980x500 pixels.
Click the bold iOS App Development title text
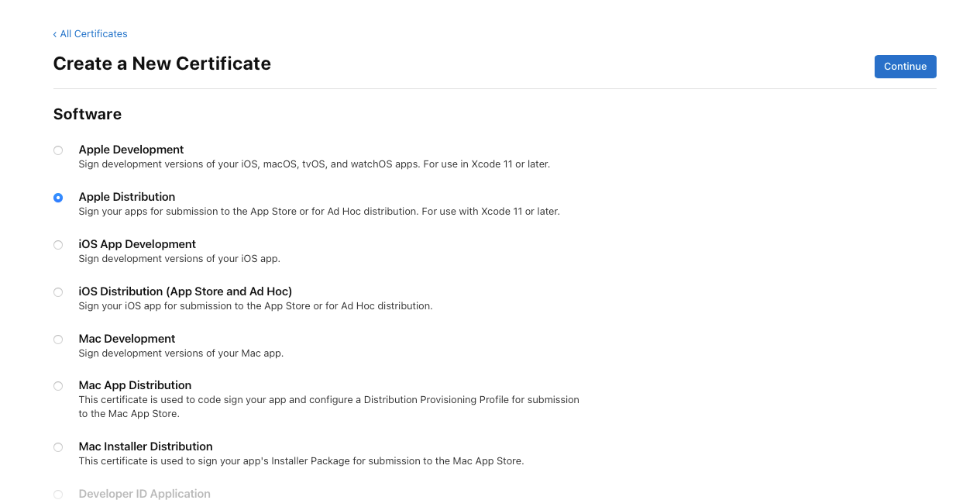[x=137, y=244]
